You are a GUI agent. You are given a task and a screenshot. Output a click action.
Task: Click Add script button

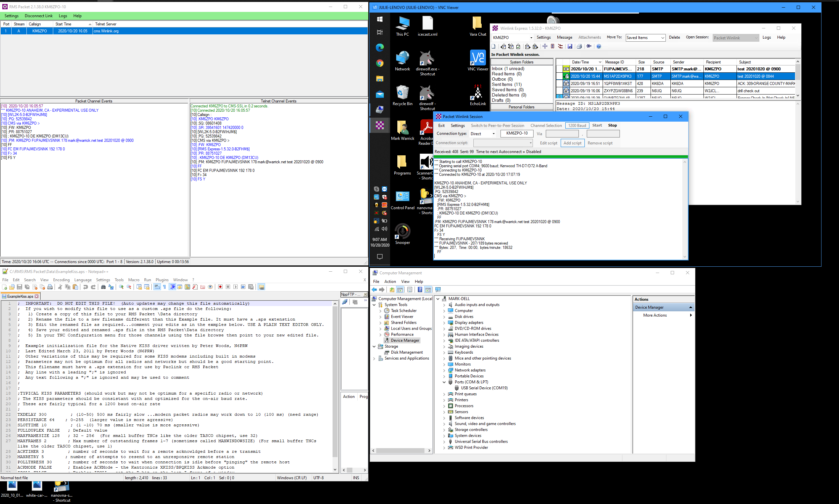pos(572,143)
